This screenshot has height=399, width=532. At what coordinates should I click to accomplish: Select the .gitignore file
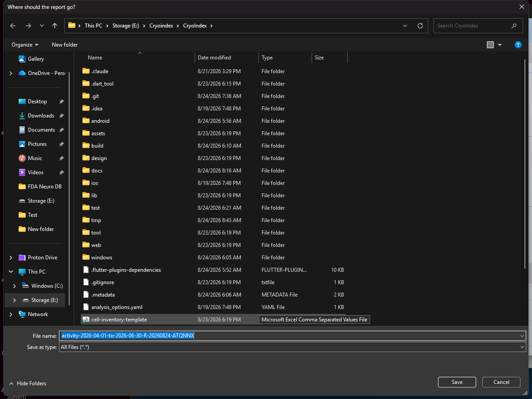click(x=102, y=282)
